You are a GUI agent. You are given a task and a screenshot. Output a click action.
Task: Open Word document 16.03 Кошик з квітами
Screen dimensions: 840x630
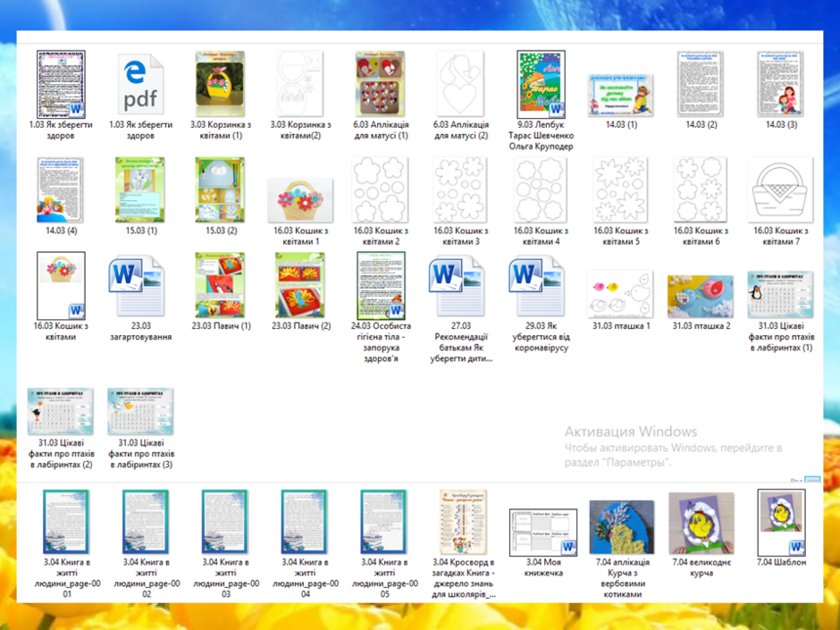(x=61, y=286)
